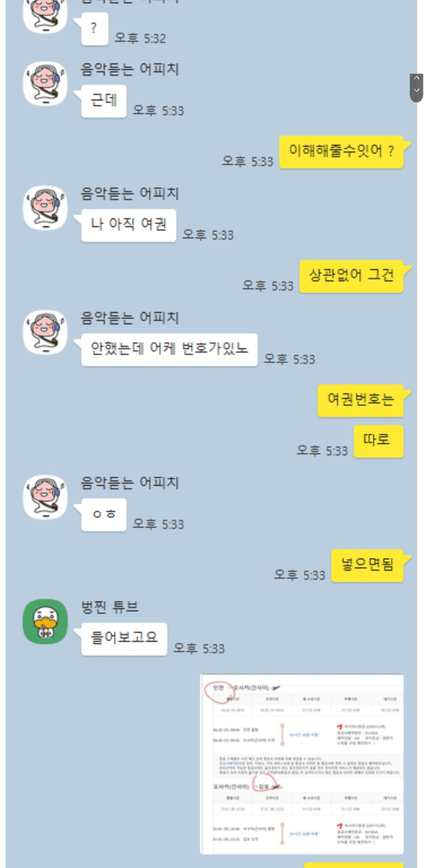Open Apeach avatar beside 안했는데 어케 번호가있노
The height and width of the screenshot is (868, 434).
pos(45,332)
